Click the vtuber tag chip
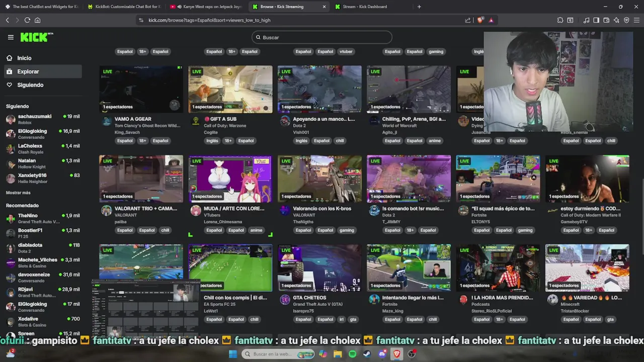644x362 pixels. (x=346, y=51)
